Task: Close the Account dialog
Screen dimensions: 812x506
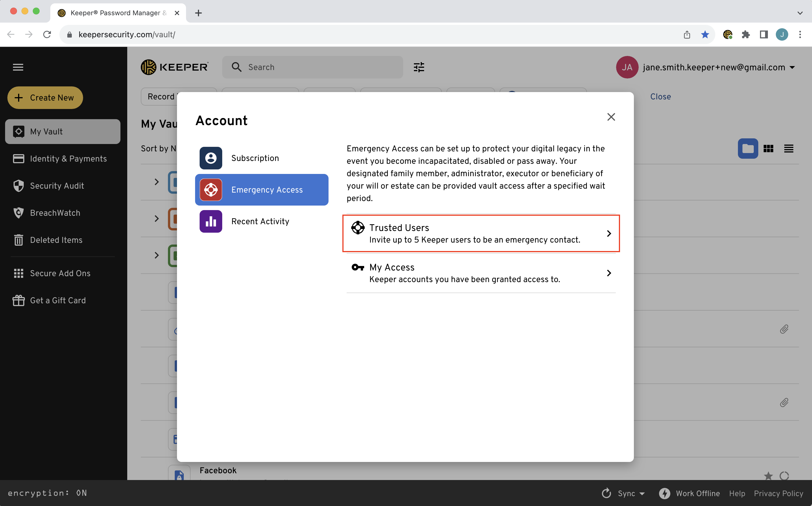Action: coord(611,117)
